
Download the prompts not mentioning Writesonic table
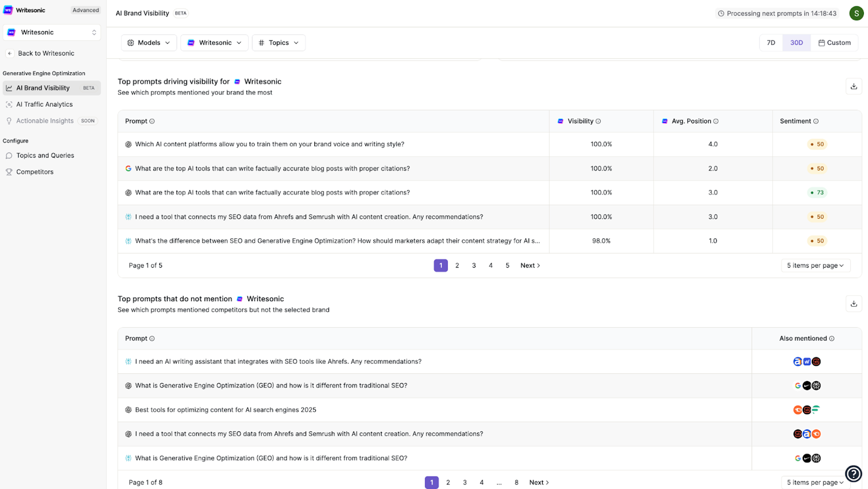coord(854,304)
